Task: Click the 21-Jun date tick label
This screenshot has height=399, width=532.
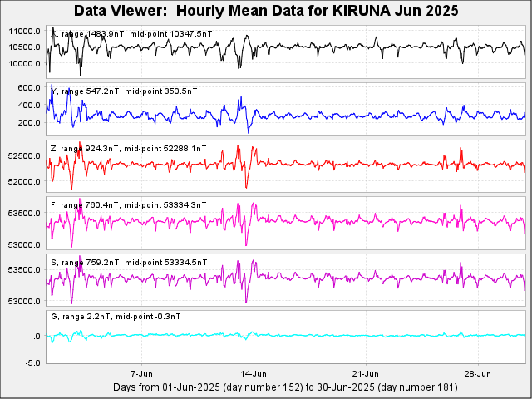Action: click(366, 374)
